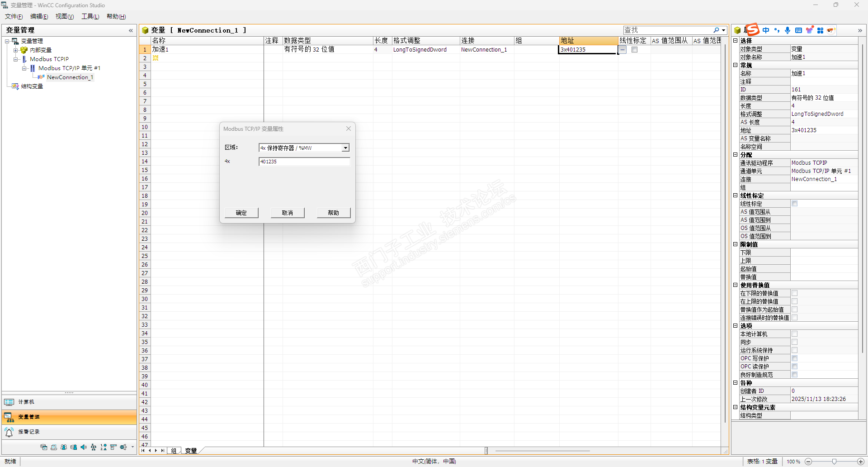This screenshot has width=868, height=467.
Task: Click the search magnifier icon in 查找 box
Action: (x=716, y=30)
